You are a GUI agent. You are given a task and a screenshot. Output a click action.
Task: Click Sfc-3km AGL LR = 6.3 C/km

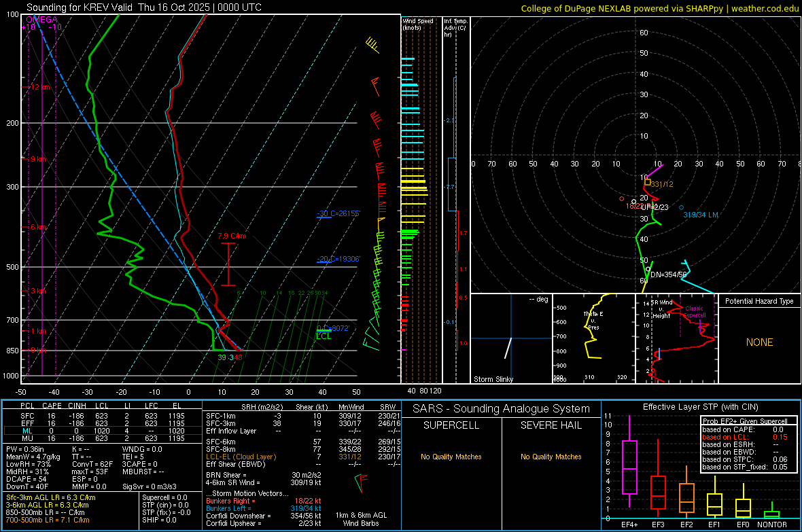51,497
